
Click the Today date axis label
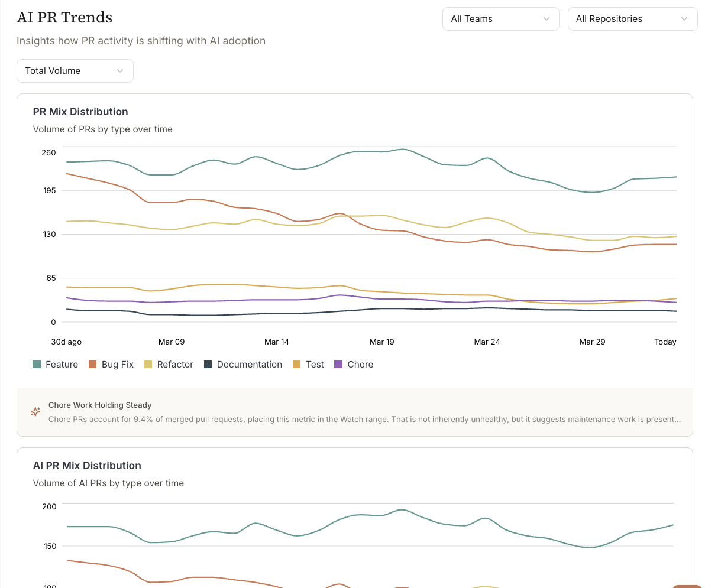(665, 342)
